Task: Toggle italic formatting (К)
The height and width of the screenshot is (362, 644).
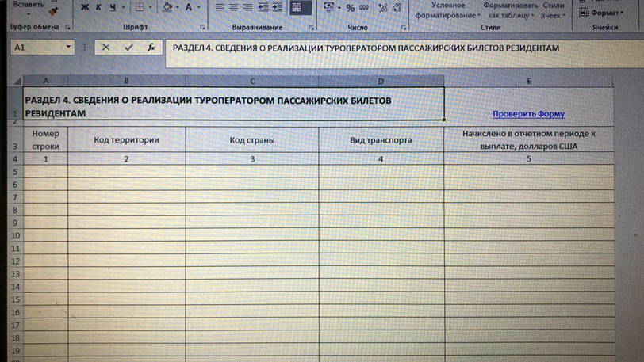Action: [98, 8]
